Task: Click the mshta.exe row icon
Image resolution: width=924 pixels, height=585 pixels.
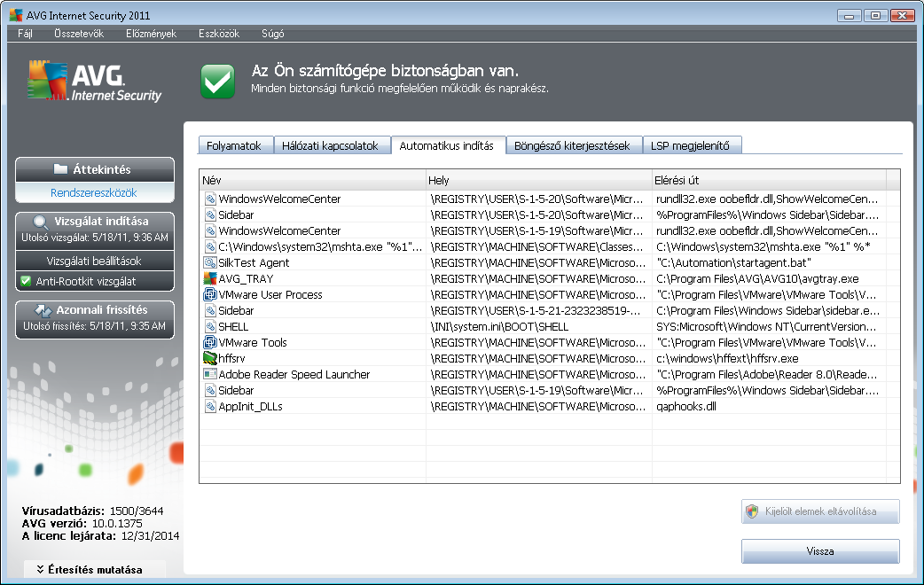Action: click(210, 246)
